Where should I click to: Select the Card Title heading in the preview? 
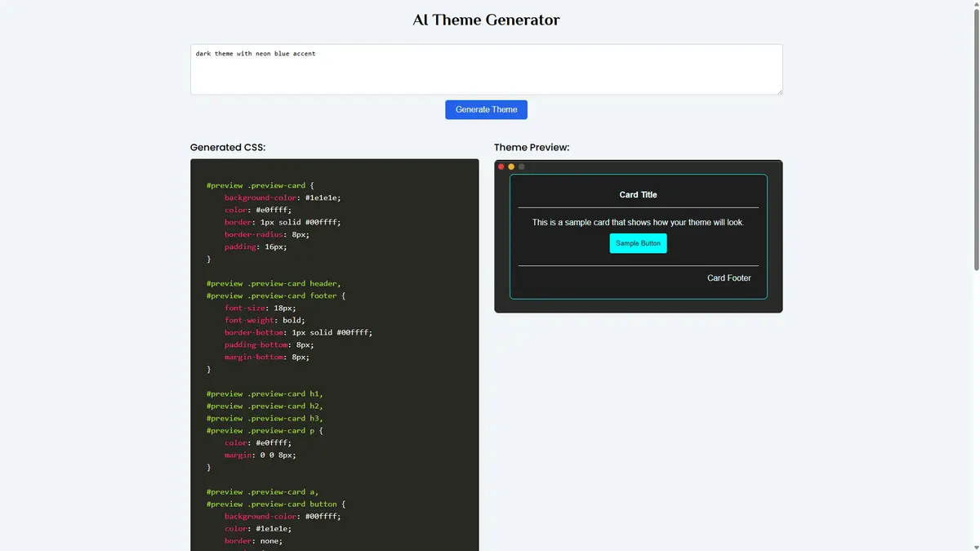tap(638, 194)
